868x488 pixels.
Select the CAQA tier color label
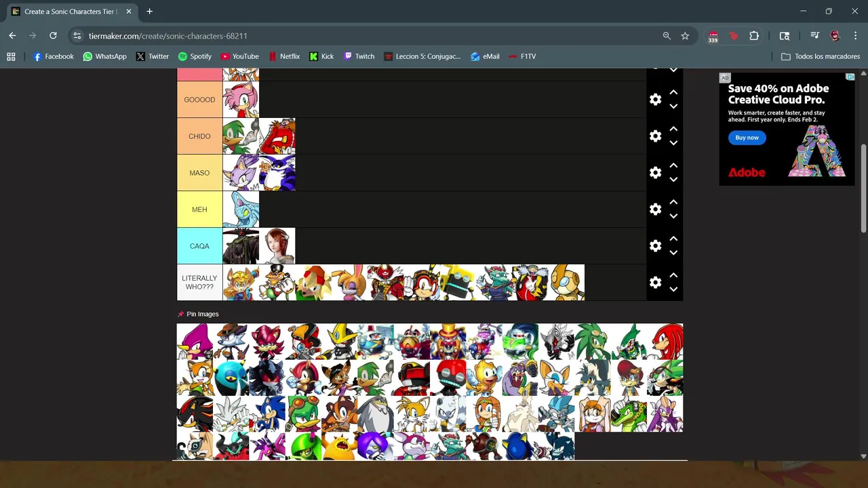(x=199, y=246)
